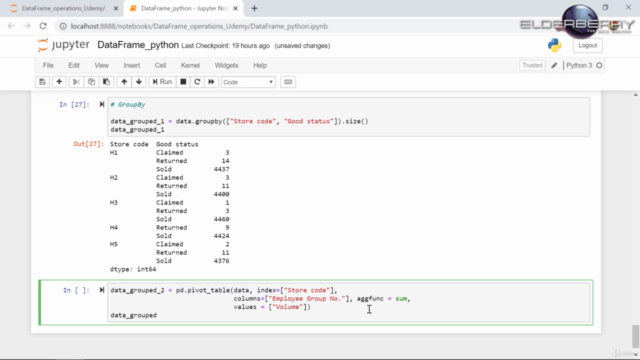Open the Insert menu
The height and width of the screenshot is (360, 640).
coord(132,65)
